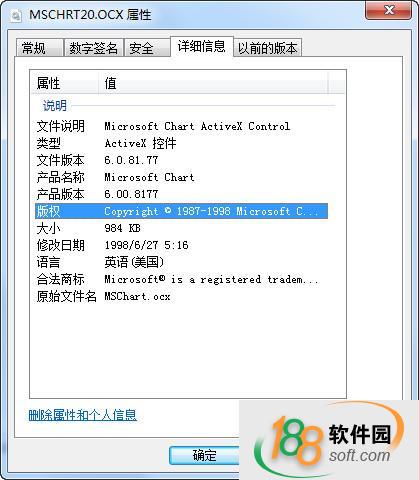Click the file icon in title bar
The width and height of the screenshot is (419, 480).
pyautogui.click(x=16, y=16)
